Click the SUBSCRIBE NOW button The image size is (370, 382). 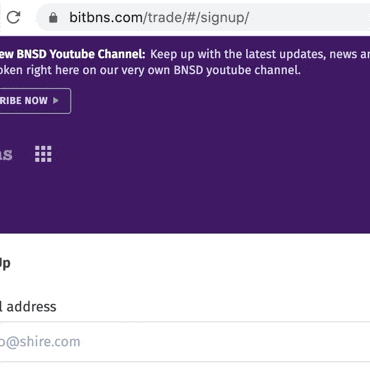pyautogui.click(x=35, y=101)
